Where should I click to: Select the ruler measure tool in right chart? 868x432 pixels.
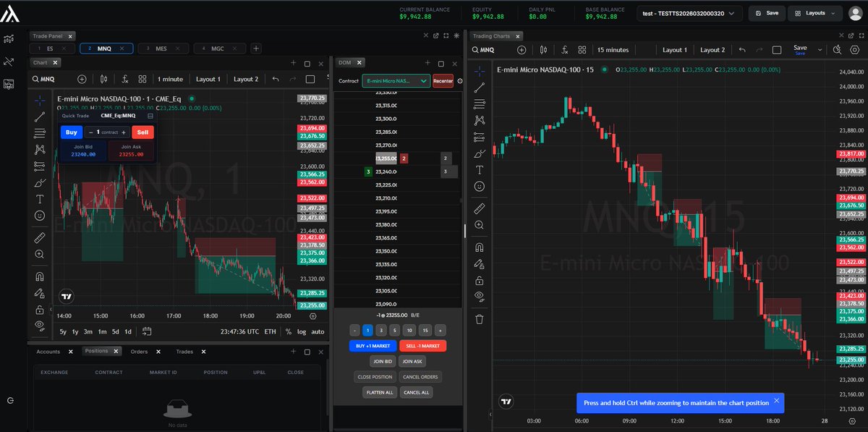(479, 208)
